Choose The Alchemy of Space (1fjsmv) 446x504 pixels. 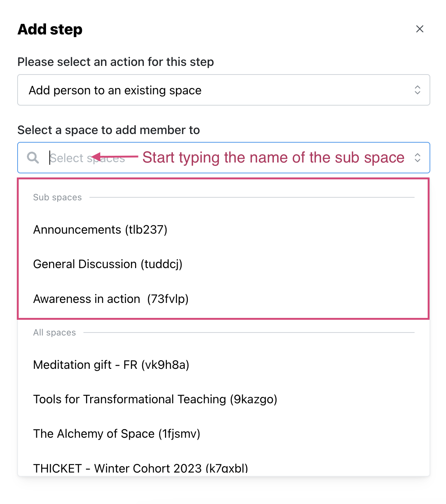pos(117,434)
